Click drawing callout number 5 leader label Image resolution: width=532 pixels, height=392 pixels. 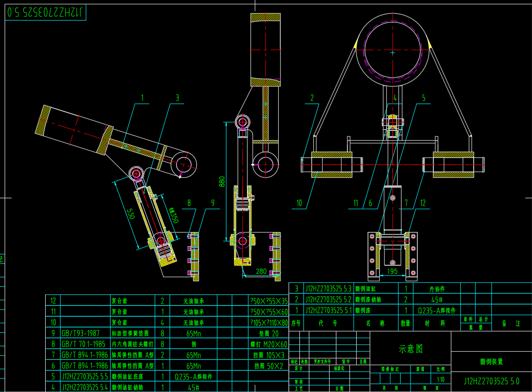pyautogui.click(x=424, y=98)
